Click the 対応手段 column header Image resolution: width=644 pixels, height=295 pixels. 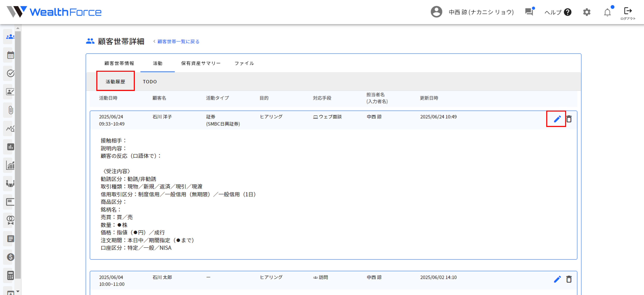click(x=322, y=98)
